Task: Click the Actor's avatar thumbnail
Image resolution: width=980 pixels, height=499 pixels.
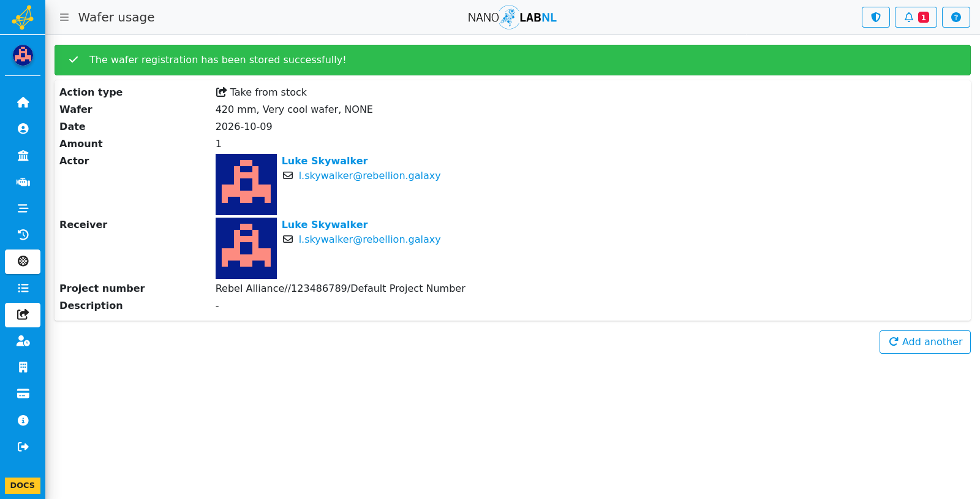Action: click(246, 185)
